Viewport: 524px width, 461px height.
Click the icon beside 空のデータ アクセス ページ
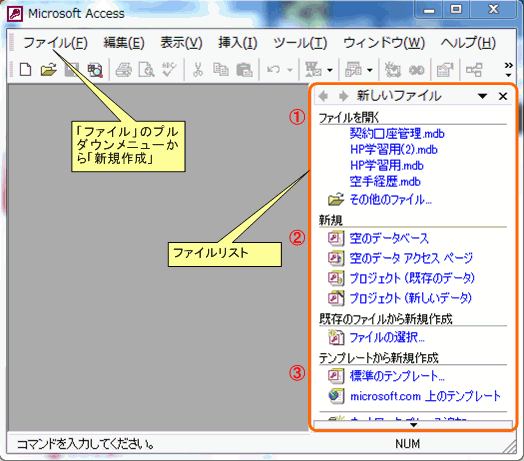tap(336, 258)
